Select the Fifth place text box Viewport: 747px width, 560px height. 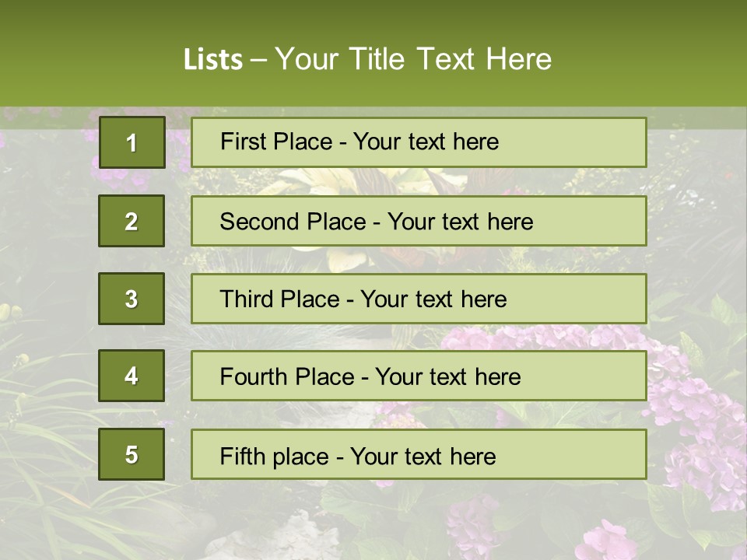point(419,454)
